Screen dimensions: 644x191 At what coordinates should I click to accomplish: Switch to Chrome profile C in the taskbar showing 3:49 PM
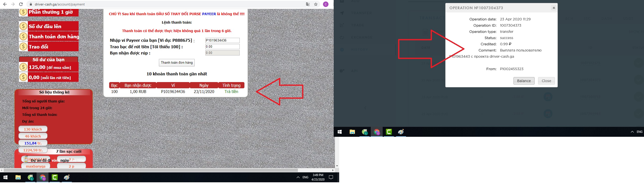point(43,178)
